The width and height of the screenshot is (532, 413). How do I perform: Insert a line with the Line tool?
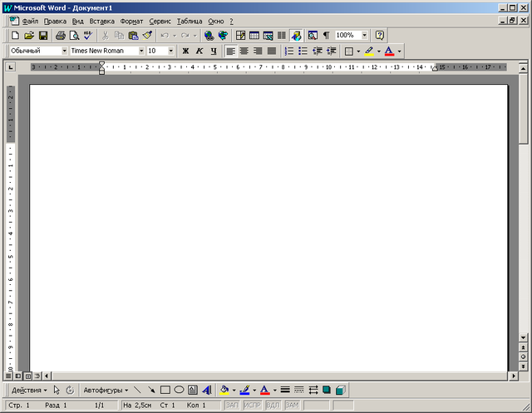(137, 390)
